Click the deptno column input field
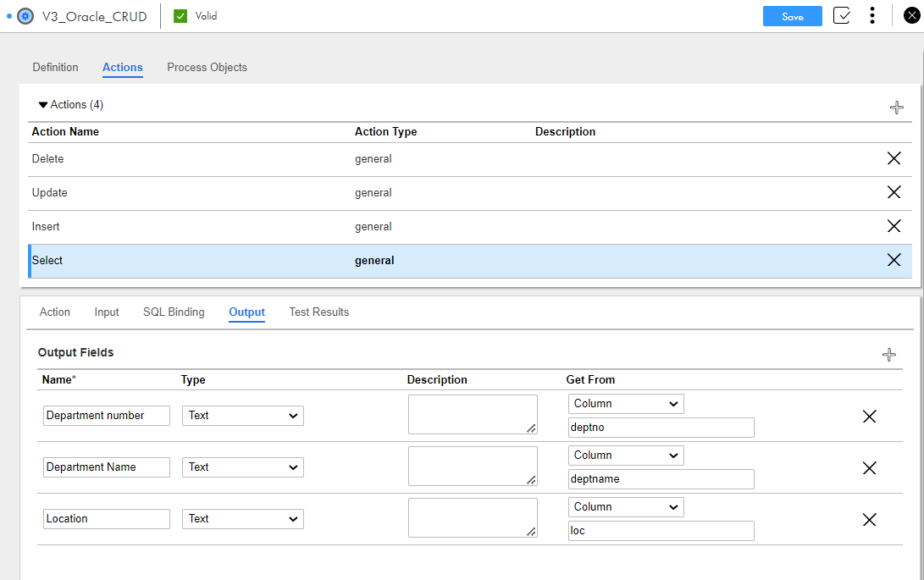 tap(661, 428)
